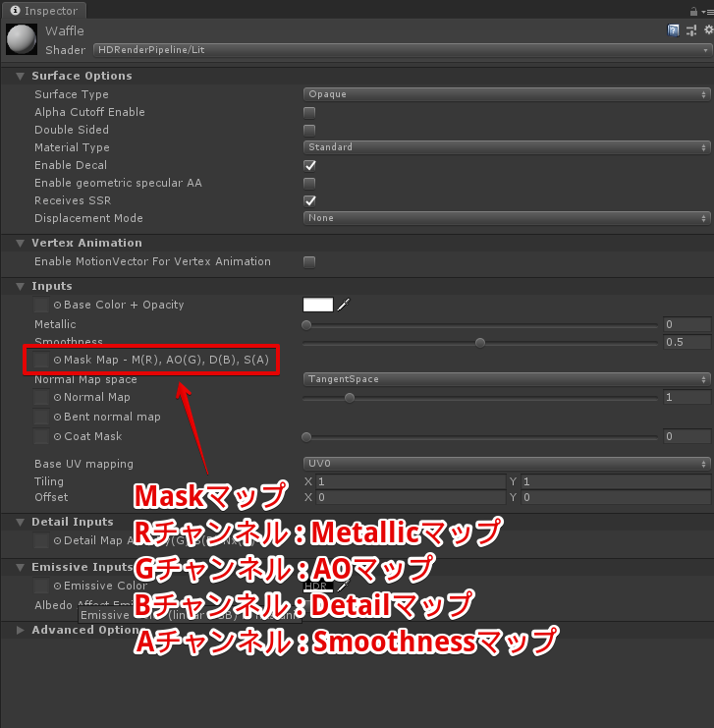Screen dimensions: 714x728
Task: Open the material help reference icon
Action: [673, 30]
